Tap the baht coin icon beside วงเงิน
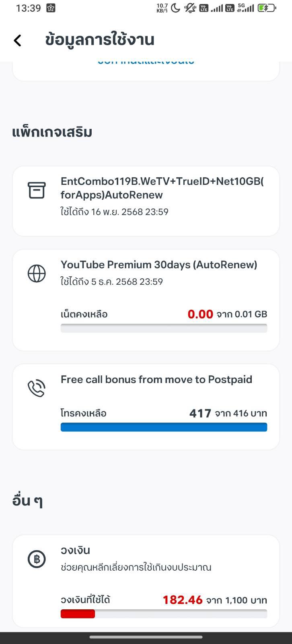292x644 pixels. (37, 559)
